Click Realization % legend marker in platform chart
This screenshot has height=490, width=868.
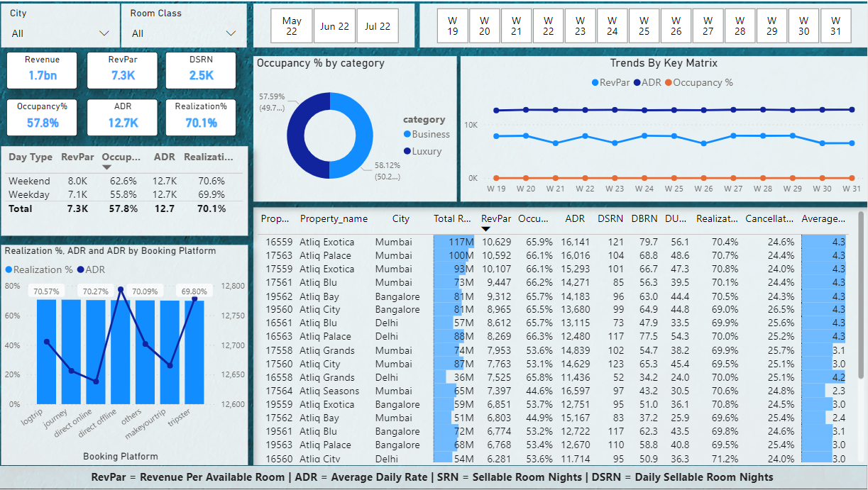point(9,269)
